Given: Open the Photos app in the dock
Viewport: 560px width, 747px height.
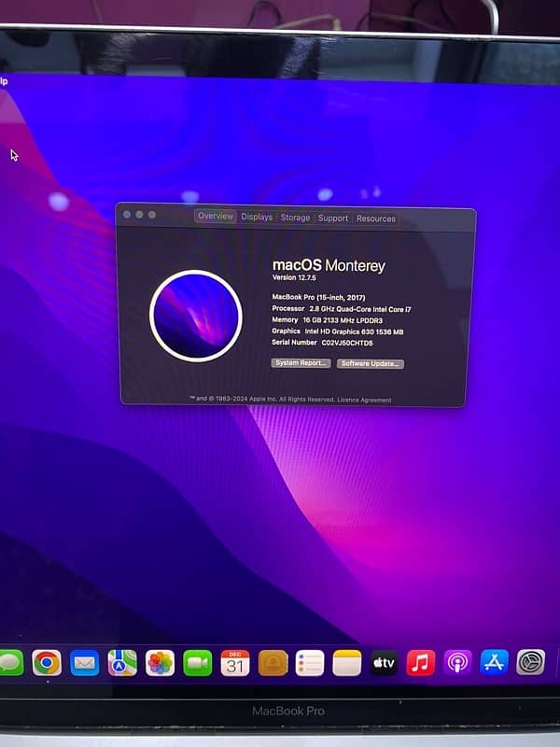Looking at the screenshot, I should [x=160, y=663].
